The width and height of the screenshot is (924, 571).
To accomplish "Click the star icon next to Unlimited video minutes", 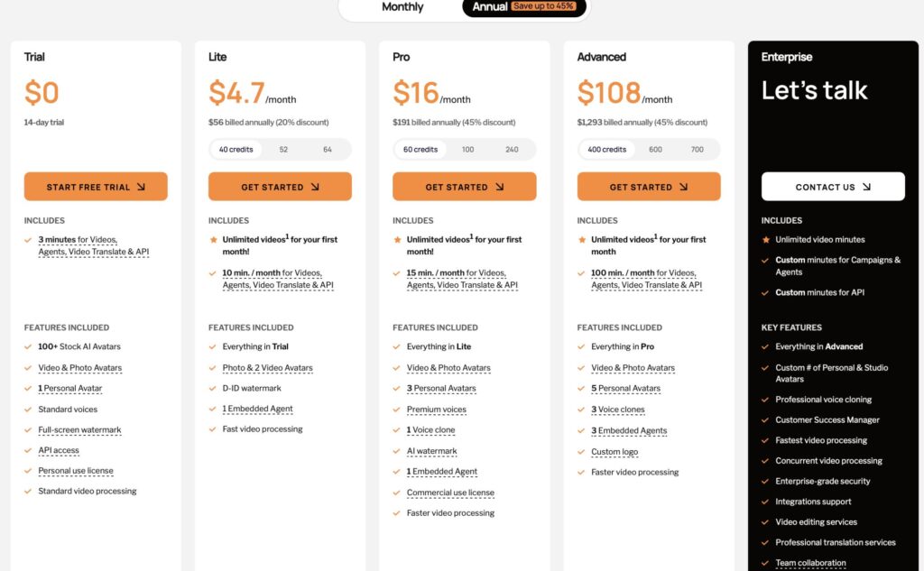I will [765, 240].
